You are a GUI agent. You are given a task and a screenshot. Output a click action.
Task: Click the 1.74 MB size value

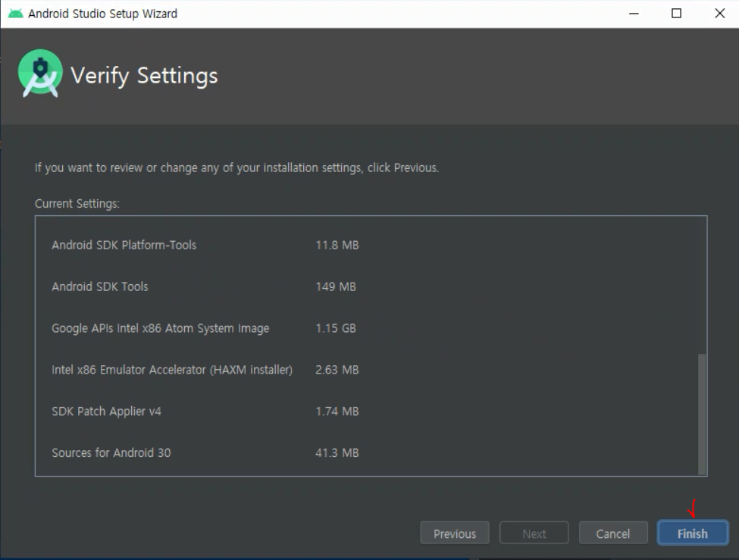[337, 411]
